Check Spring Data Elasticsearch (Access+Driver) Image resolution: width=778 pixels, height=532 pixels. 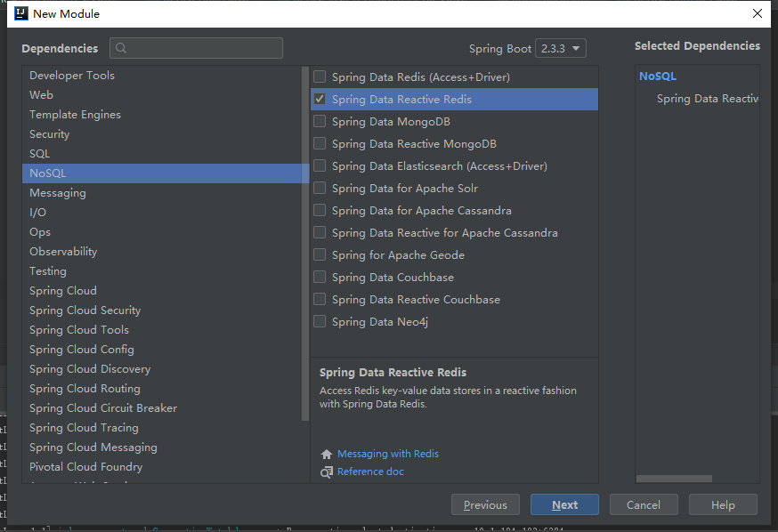pos(320,165)
